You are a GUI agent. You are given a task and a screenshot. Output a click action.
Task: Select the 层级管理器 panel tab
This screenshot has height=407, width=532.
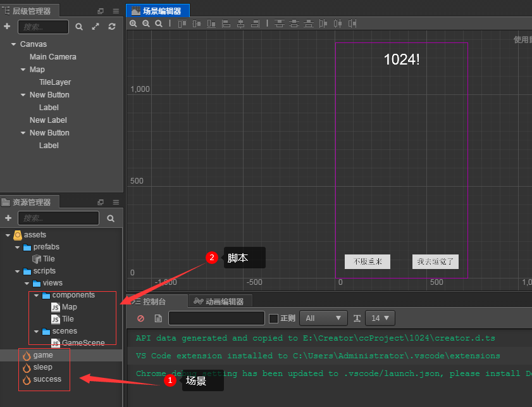click(30, 11)
